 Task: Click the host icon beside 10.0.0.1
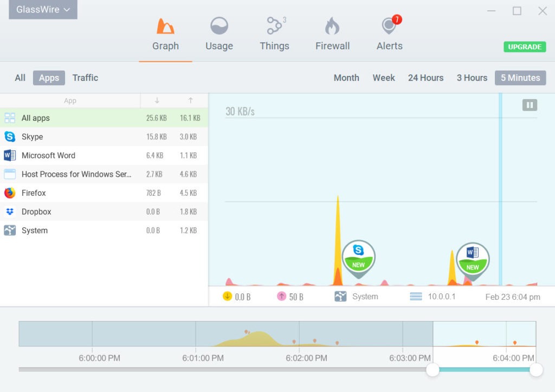(416, 297)
